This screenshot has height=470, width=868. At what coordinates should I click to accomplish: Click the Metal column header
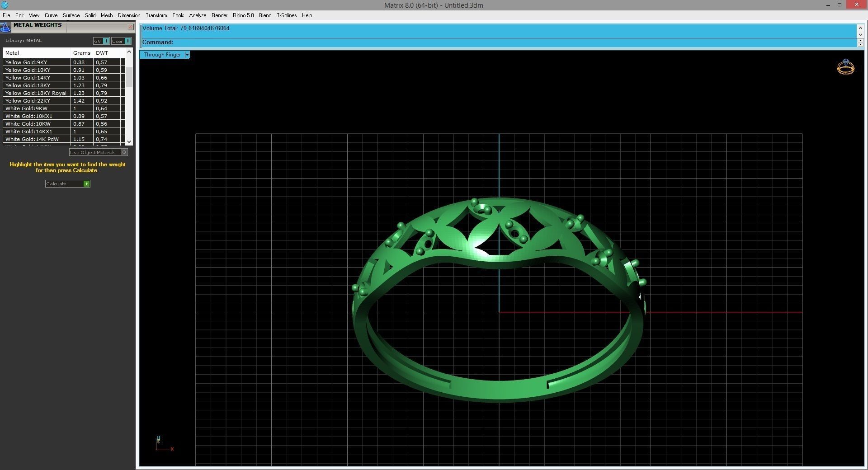pyautogui.click(x=36, y=53)
